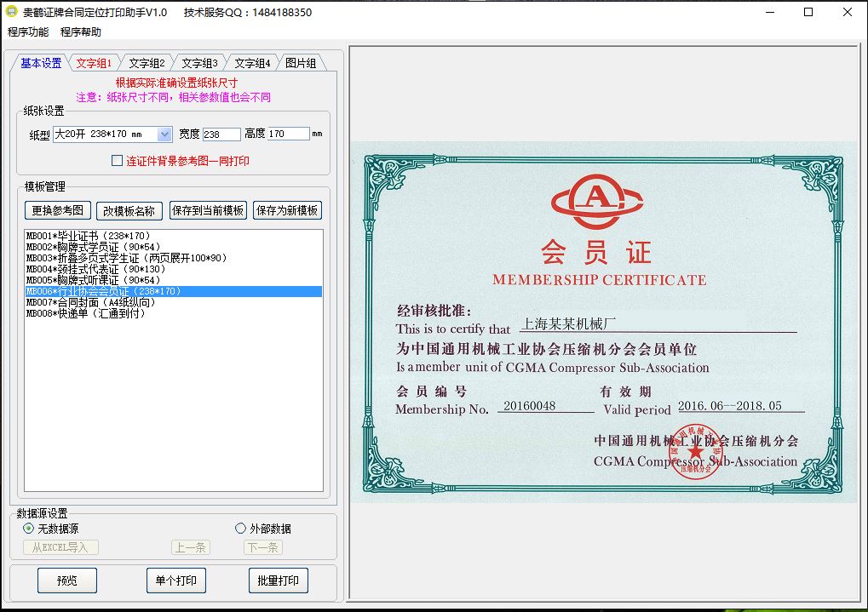Close the application window
This screenshot has height=612, width=868.
pos(847,12)
